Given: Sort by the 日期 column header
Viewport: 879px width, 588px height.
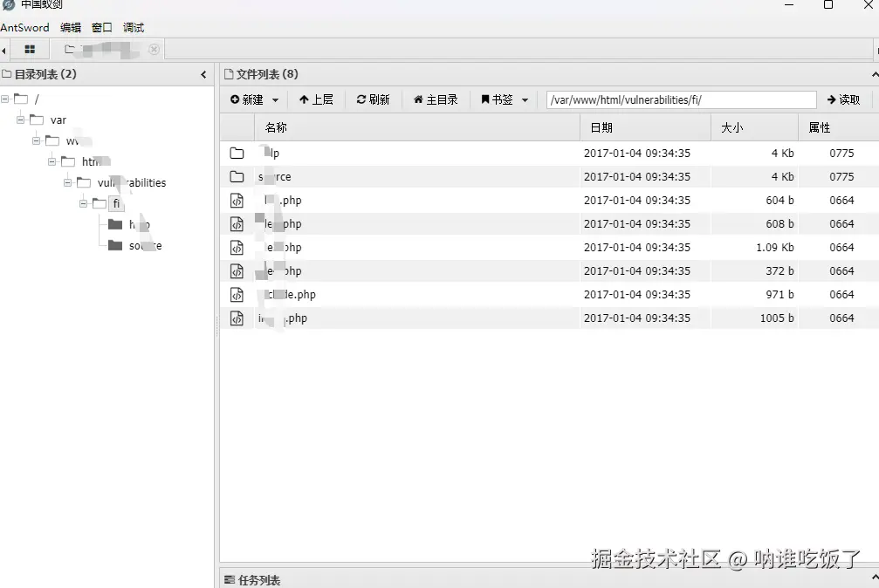Looking at the screenshot, I should coord(645,127).
